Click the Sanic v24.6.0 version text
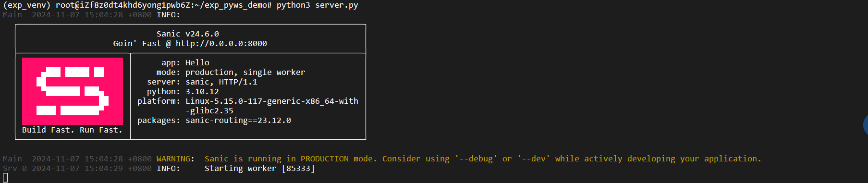 [188, 34]
